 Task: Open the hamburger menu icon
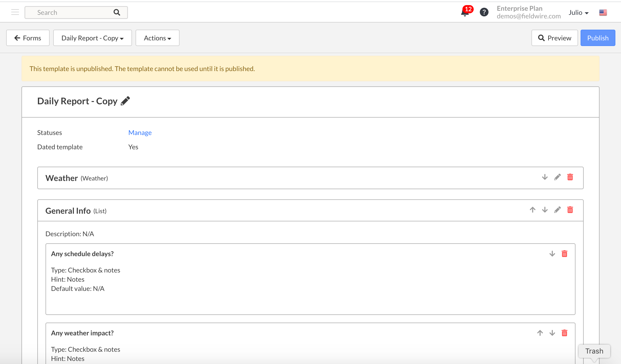point(15,12)
